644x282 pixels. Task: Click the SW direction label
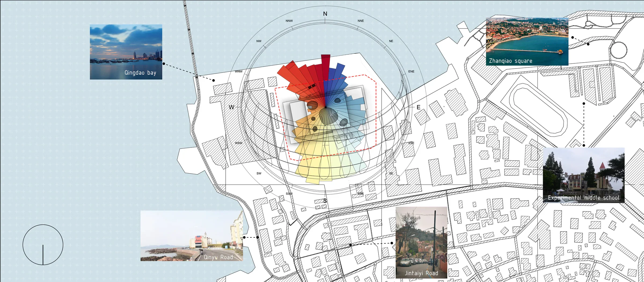point(259,173)
